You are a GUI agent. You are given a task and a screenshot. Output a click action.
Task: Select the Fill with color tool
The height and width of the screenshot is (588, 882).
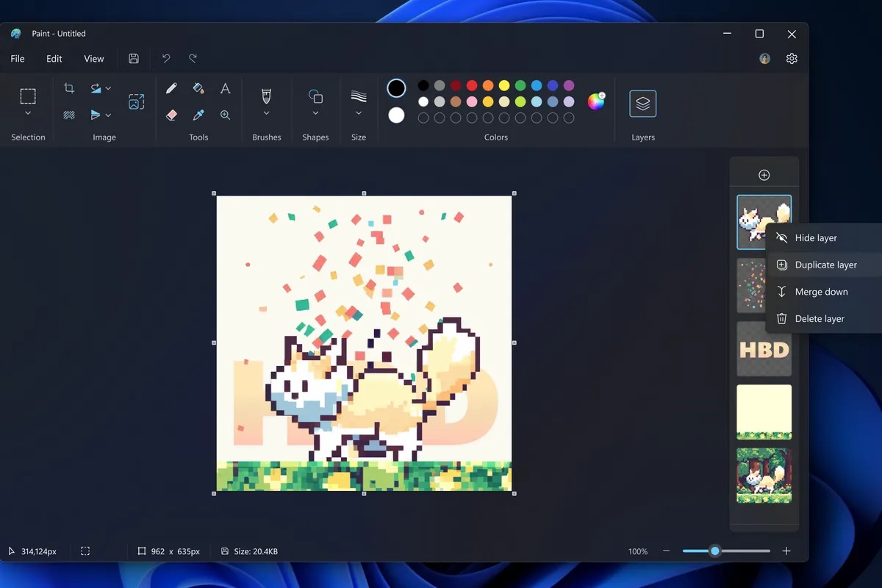(198, 88)
